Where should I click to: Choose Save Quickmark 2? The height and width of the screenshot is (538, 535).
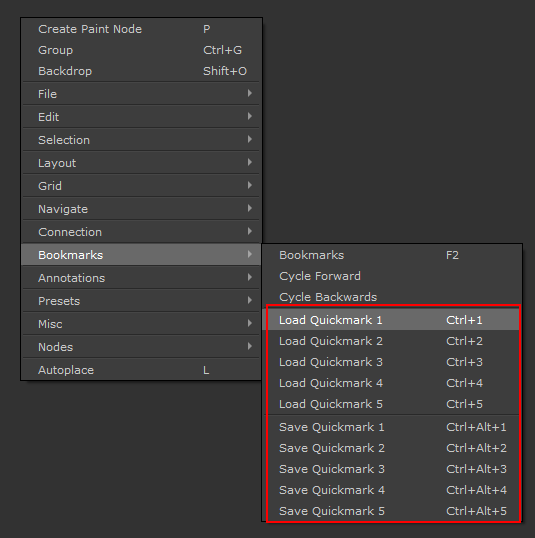(392, 448)
